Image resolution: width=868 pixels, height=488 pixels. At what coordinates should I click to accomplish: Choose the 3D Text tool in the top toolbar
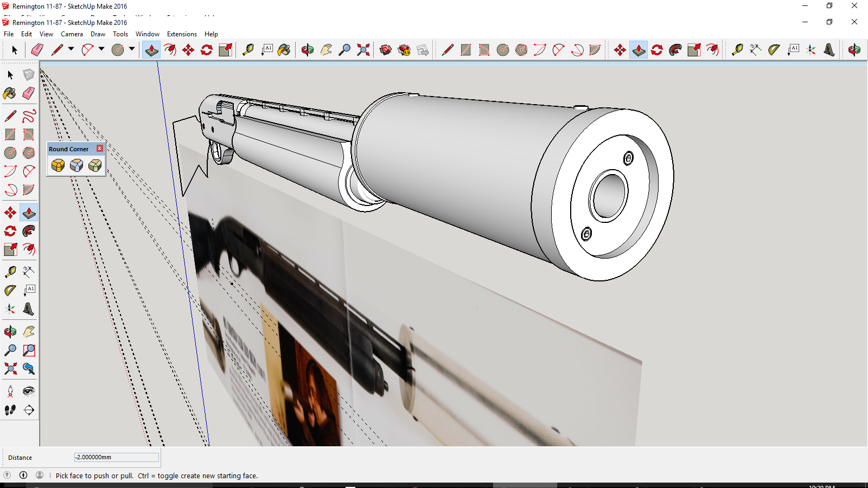tap(829, 50)
